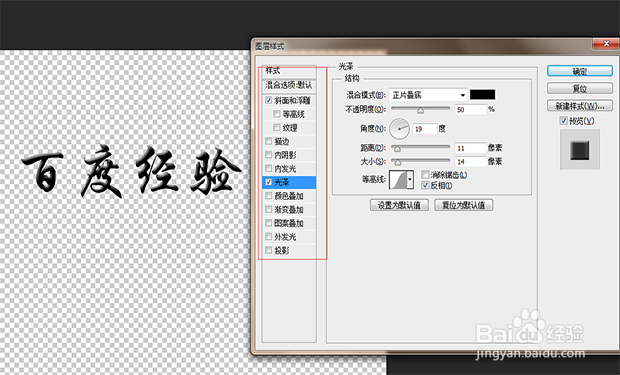The height and width of the screenshot is (375, 620).
Task: Enable the 图案叠加 style checkbox
Action: (x=269, y=223)
